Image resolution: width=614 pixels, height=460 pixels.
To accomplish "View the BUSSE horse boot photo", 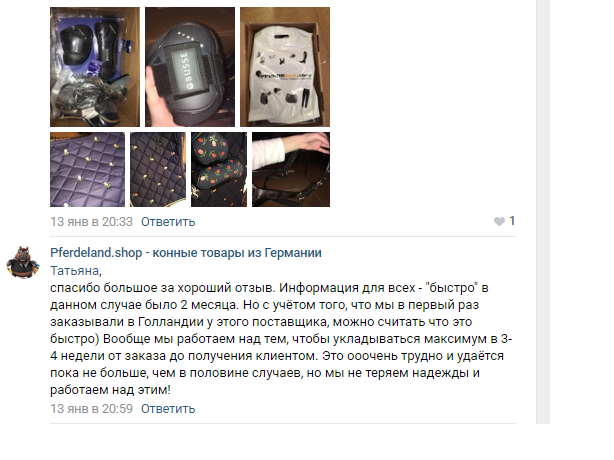I will [x=190, y=67].
